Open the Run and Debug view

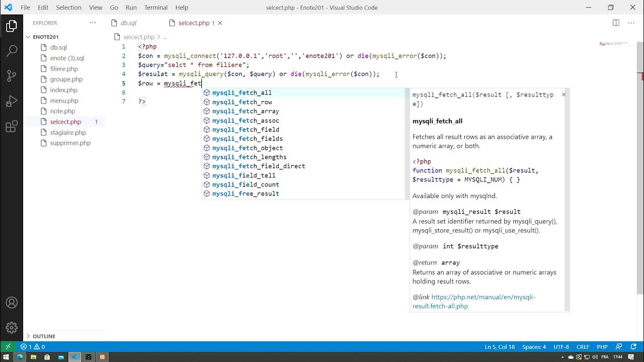(x=12, y=102)
